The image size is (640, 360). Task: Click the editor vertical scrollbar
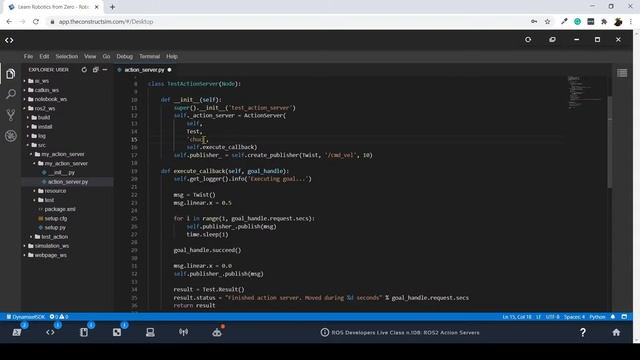click(x=610, y=142)
